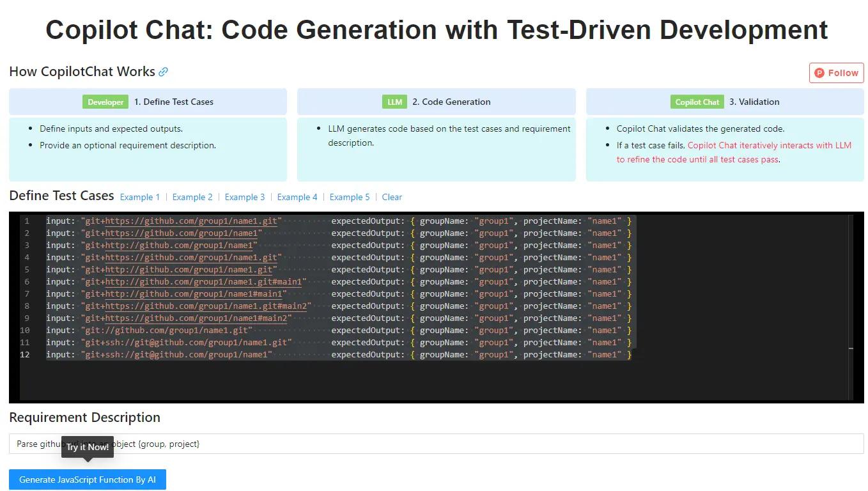Click Generate JavaScript Function By AI button

pos(88,479)
